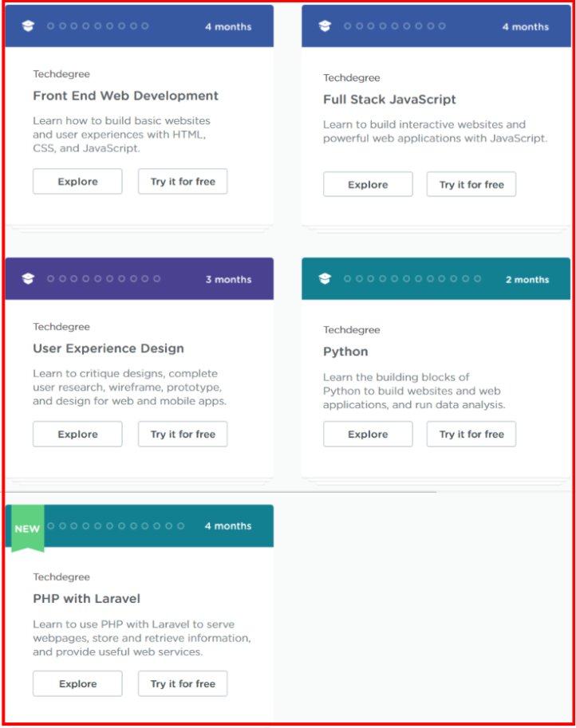Click Try it for free on PHP with Laravel
576x728 pixels.
(x=183, y=683)
